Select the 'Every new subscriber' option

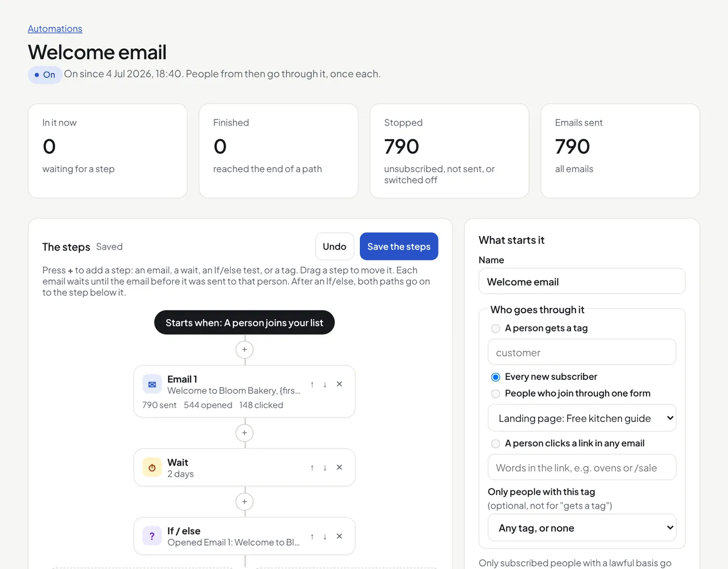pyautogui.click(x=496, y=377)
